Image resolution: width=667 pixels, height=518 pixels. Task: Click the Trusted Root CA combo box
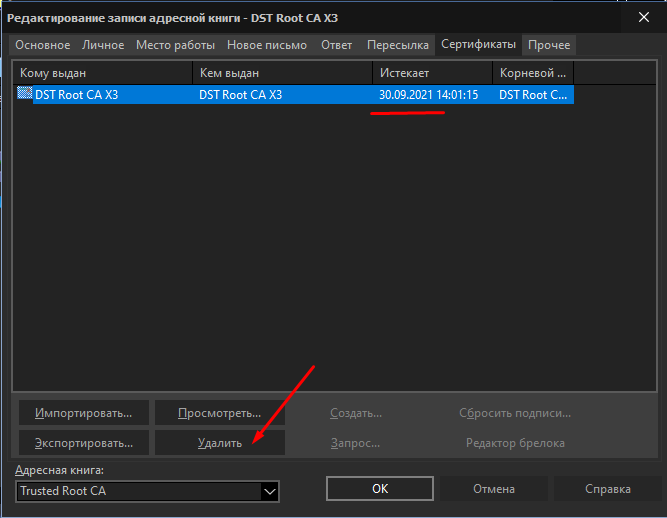click(x=147, y=491)
